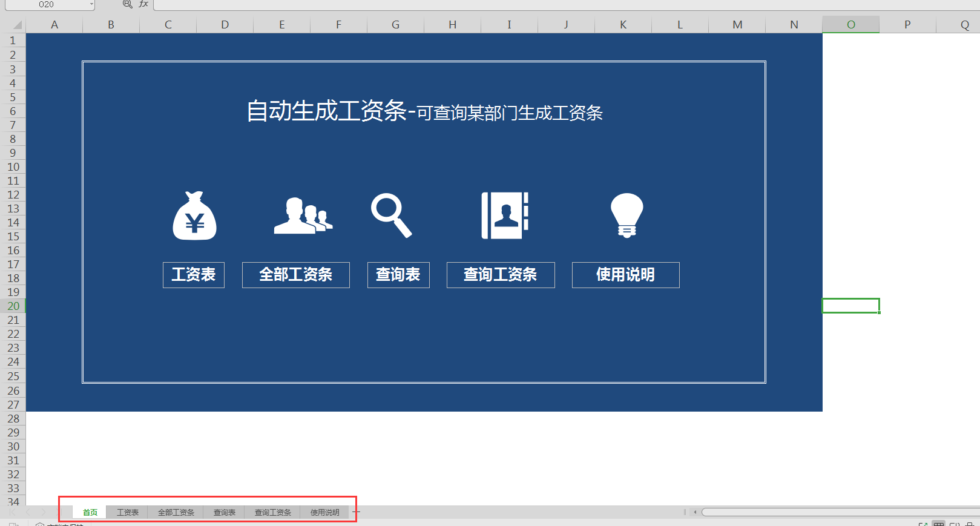Select the highlighted column O header
The width and height of the screenshot is (980, 526).
point(851,25)
